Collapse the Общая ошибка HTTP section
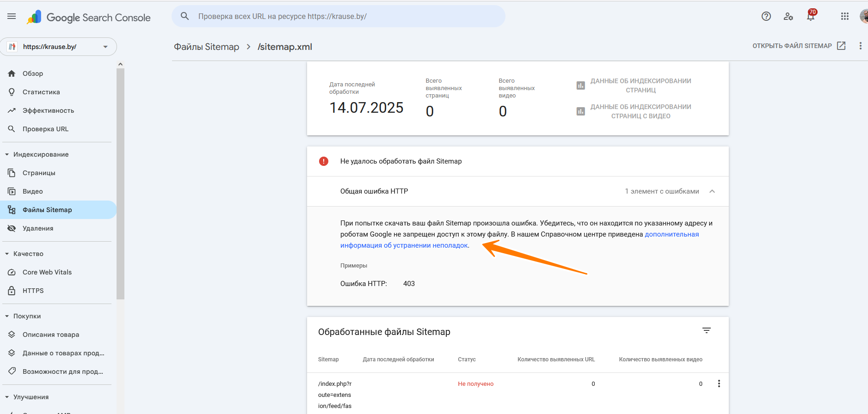Screen dimensions: 868x414 pos(712,191)
